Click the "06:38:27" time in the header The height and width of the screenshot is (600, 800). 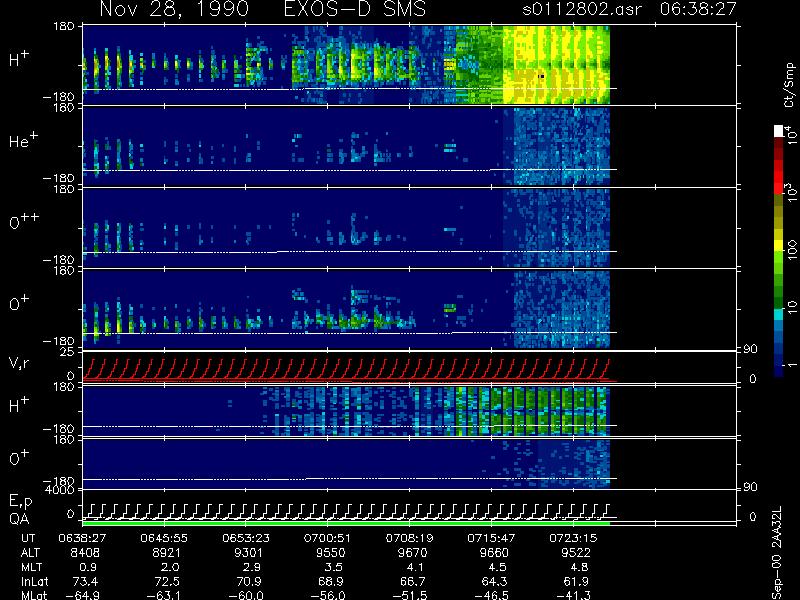pos(698,9)
